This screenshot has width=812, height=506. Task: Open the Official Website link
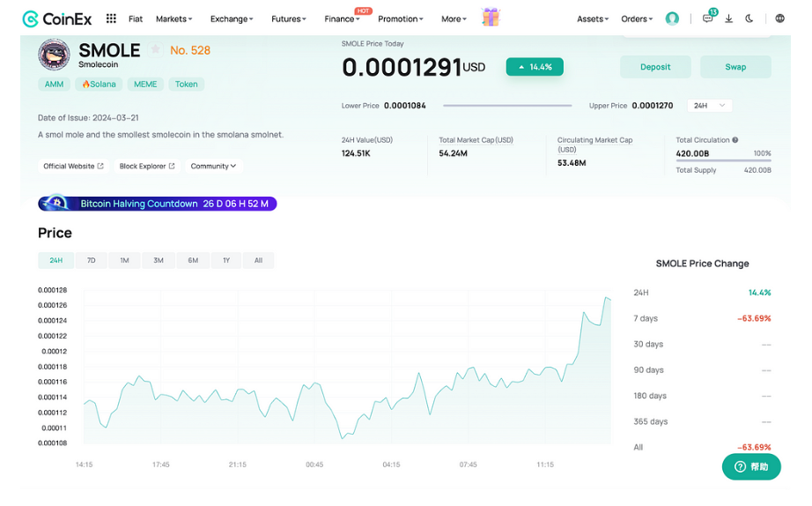(73, 167)
